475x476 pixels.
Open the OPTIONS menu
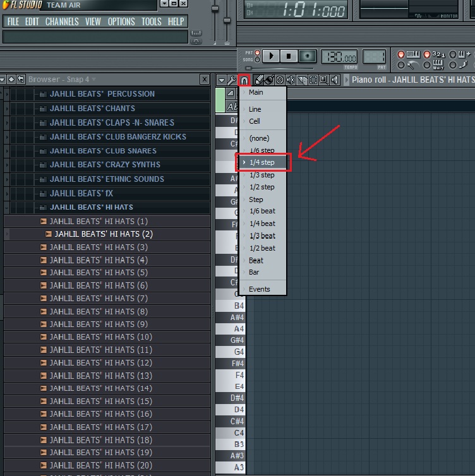pos(121,21)
